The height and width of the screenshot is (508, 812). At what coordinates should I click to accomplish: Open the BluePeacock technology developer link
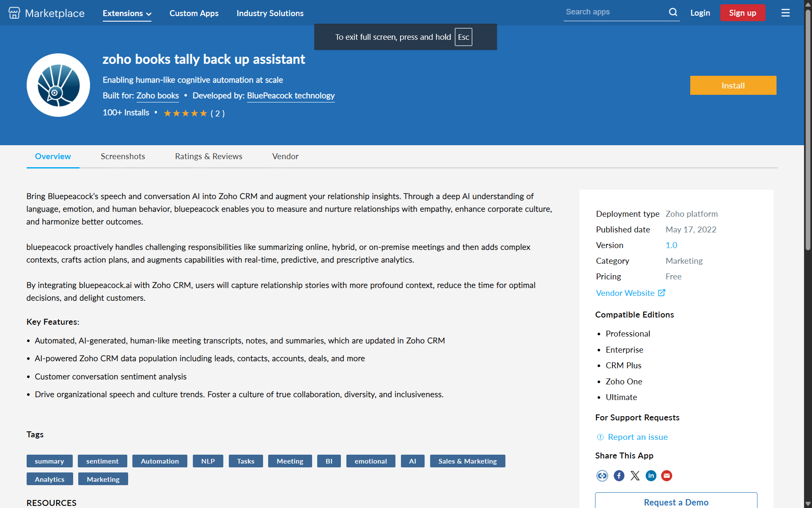(x=291, y=96)
